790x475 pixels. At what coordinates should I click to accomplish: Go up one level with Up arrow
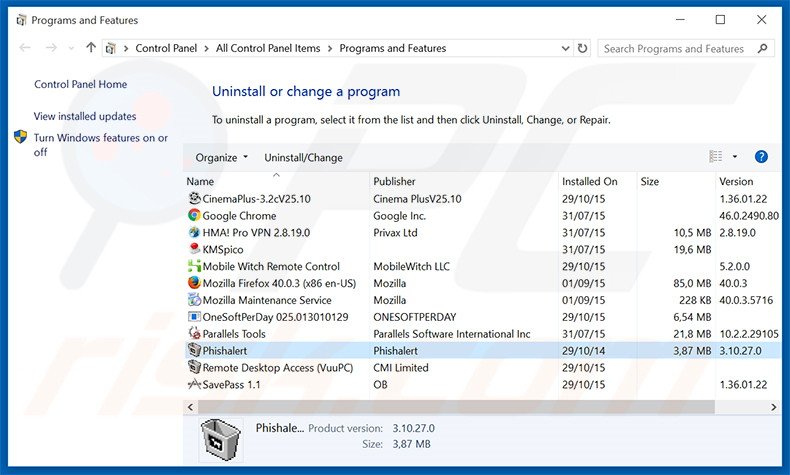[91, 48]
